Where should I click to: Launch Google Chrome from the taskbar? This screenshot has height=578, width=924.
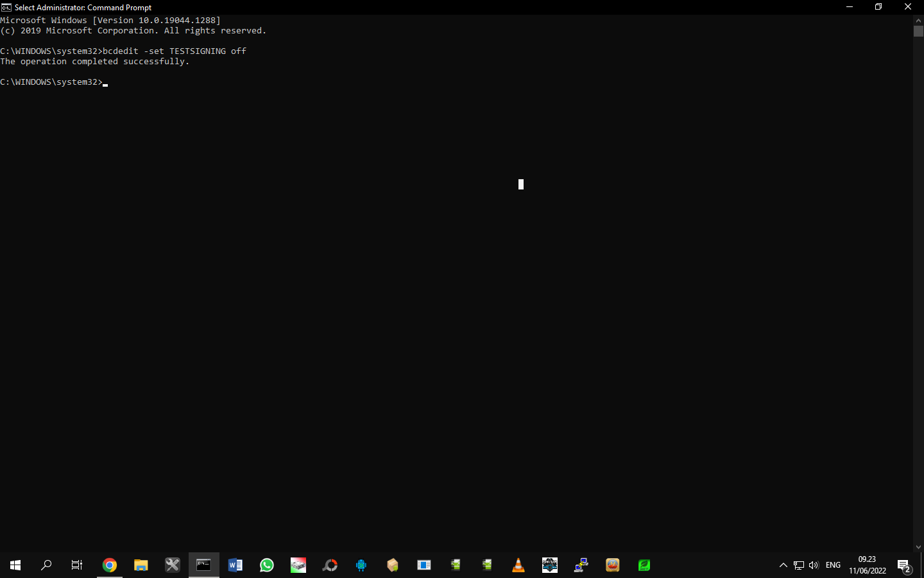110,565
